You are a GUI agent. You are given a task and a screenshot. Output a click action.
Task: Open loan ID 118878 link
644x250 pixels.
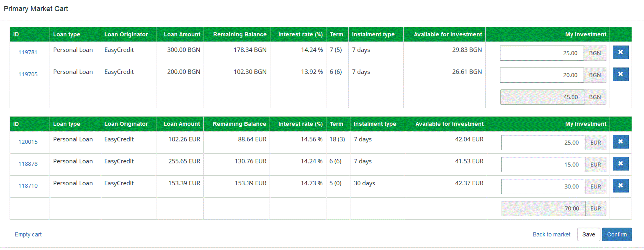(28, 164)
